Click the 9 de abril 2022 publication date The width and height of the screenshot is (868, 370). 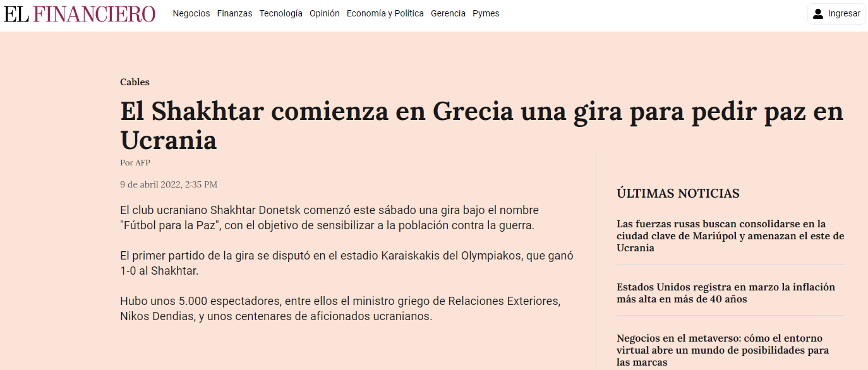coord(169,184)
